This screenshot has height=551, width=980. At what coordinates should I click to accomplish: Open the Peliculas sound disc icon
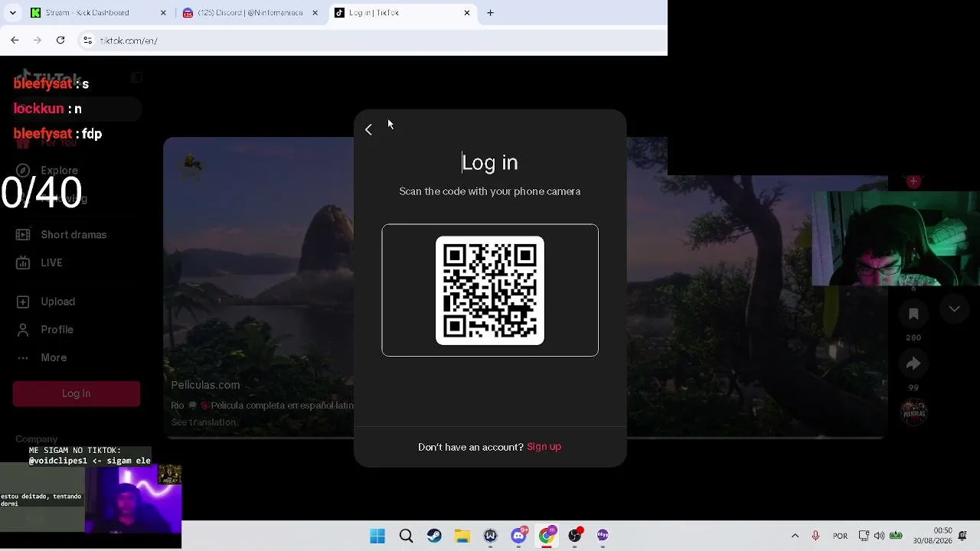913,412
